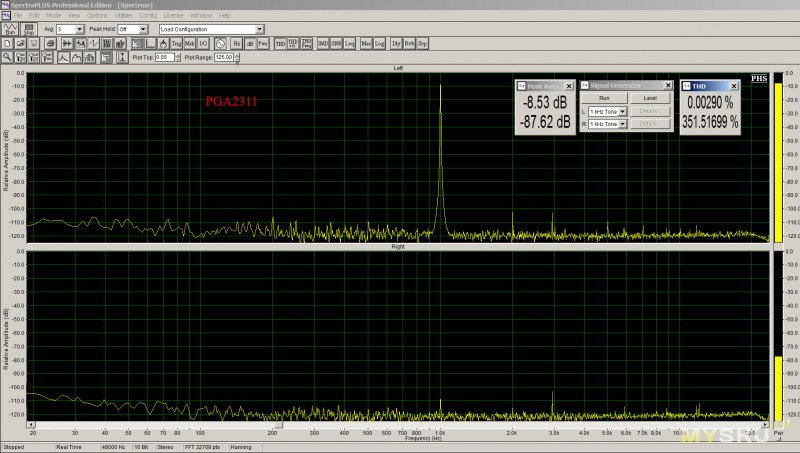Create a new file with the blank page icon
This screenshot has height=453, width=800.
click(8, 44)
